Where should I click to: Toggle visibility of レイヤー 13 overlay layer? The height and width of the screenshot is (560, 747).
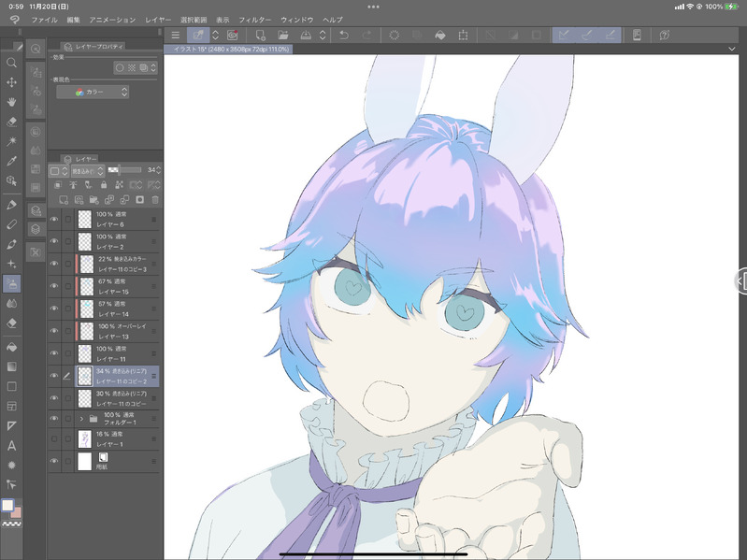coord(54,331)
